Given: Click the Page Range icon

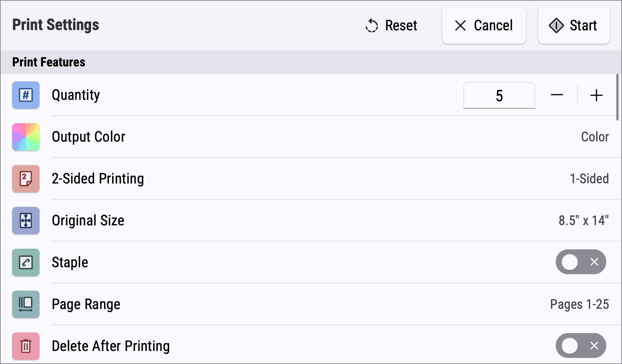Looking at the screenshot, I should [x=26, y=304].
